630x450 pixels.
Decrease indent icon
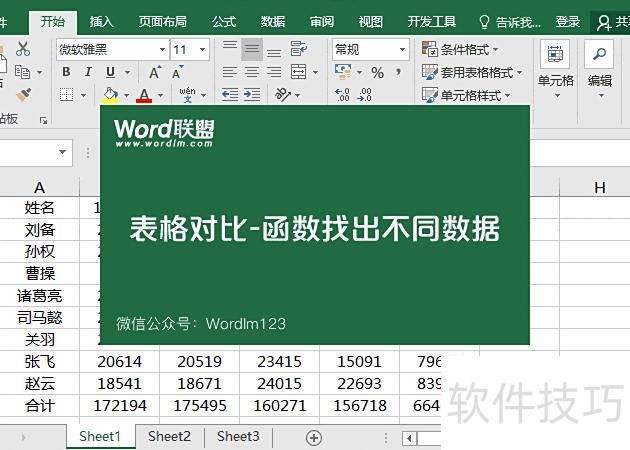click(x=230, y=95)
